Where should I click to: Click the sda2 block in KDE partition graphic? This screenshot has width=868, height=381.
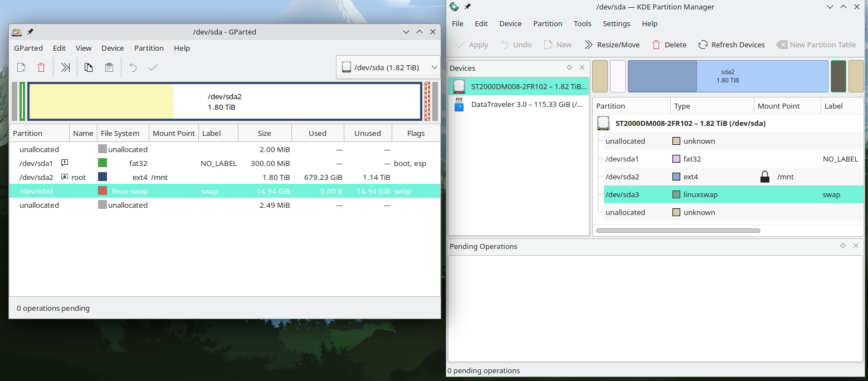728,76
